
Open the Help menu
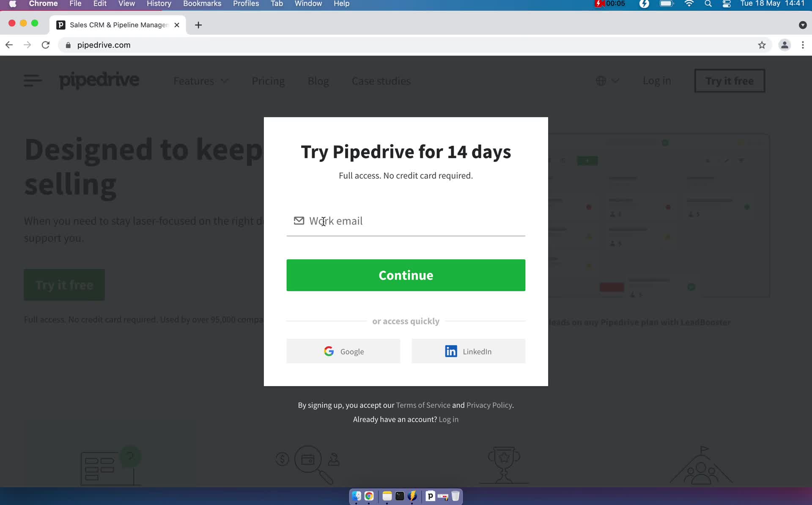[x=341, y=4]
